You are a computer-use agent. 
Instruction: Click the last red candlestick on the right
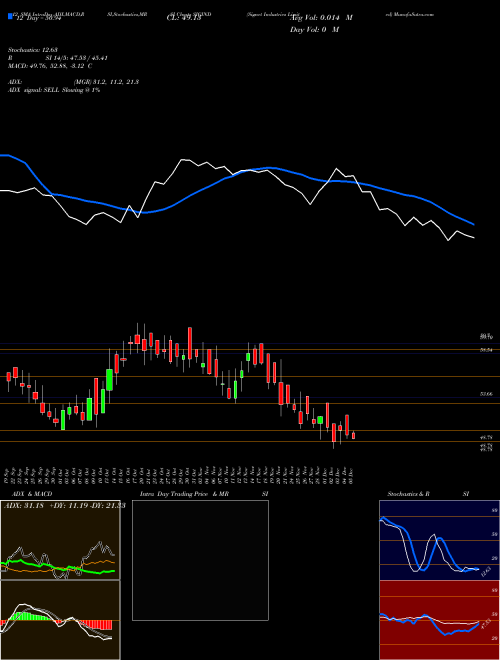click(x=354, y=436)
